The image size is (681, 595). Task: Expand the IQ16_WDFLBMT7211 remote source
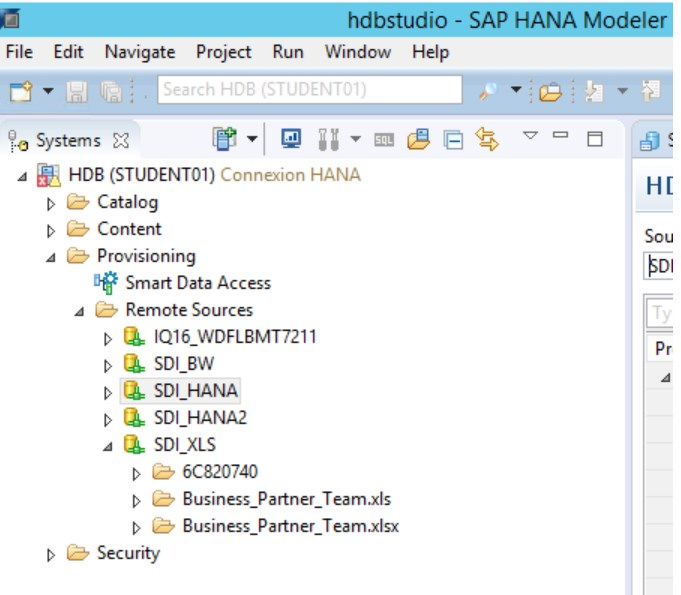click(108, 339)
